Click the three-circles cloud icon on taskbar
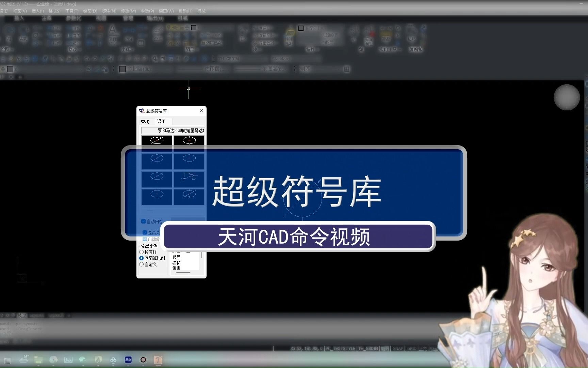The height and width of the screenshot is (368, 588). [113, 359]
